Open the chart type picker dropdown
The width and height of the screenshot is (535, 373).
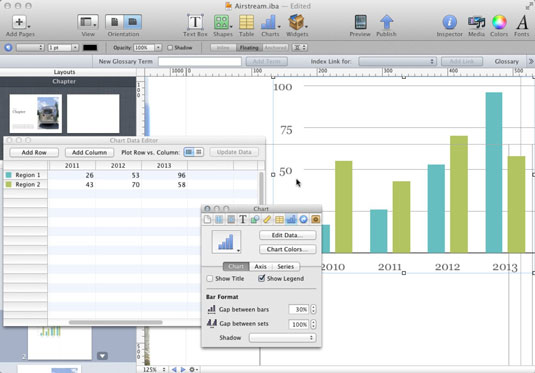click(x=226, y=242)
